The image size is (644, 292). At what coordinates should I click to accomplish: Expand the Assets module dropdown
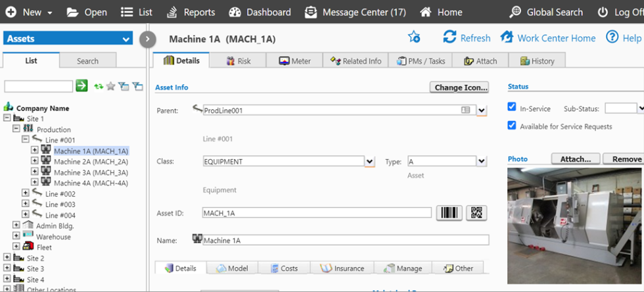[x=127, y=39]
